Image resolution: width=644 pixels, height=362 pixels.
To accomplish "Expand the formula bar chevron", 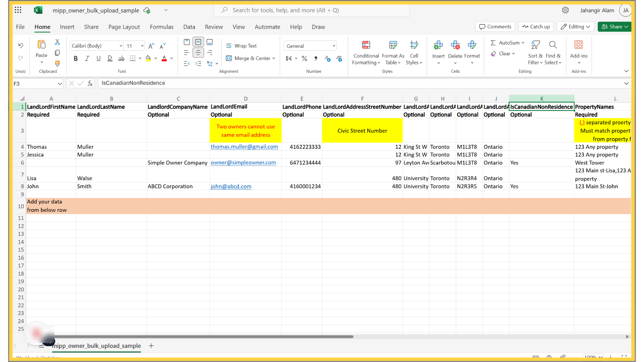I will (x=626, y=83).
